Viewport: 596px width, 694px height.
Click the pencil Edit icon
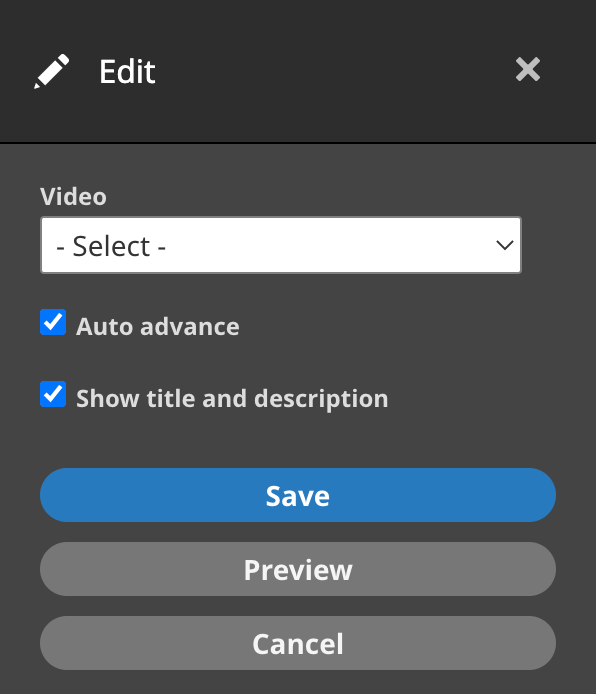[52, 71]
